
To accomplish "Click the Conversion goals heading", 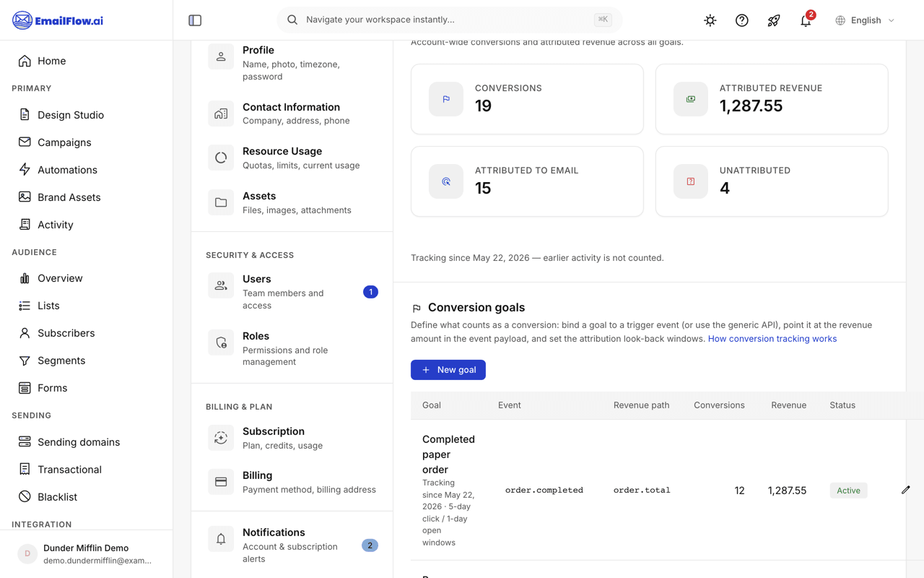I will tap(476, 307).
